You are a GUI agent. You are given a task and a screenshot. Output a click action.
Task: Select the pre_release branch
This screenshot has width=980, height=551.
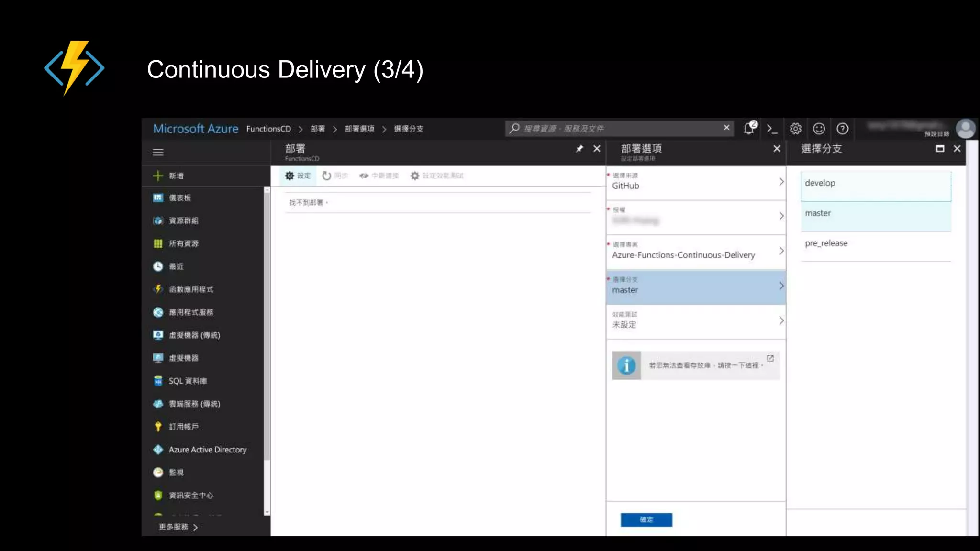point(876,246)
